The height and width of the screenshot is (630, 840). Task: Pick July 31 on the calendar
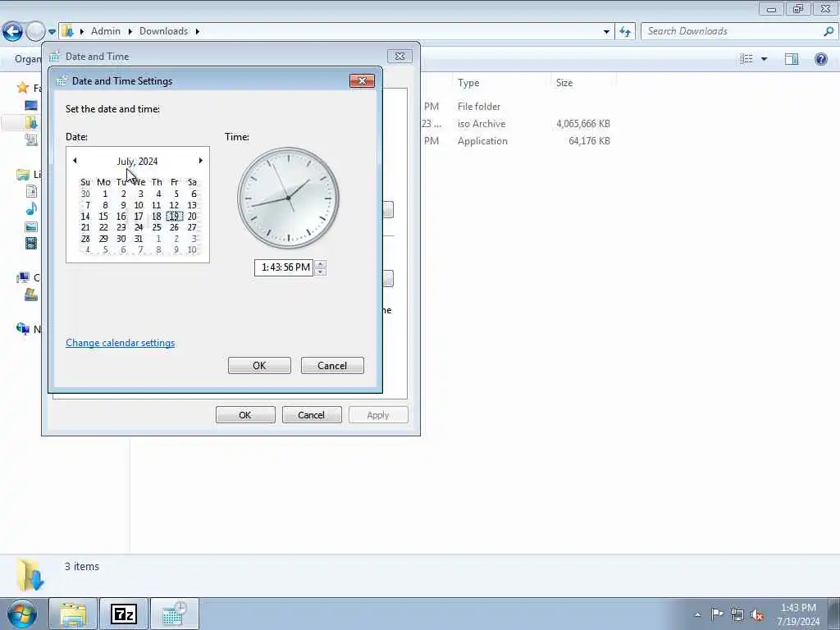point(139,239)
